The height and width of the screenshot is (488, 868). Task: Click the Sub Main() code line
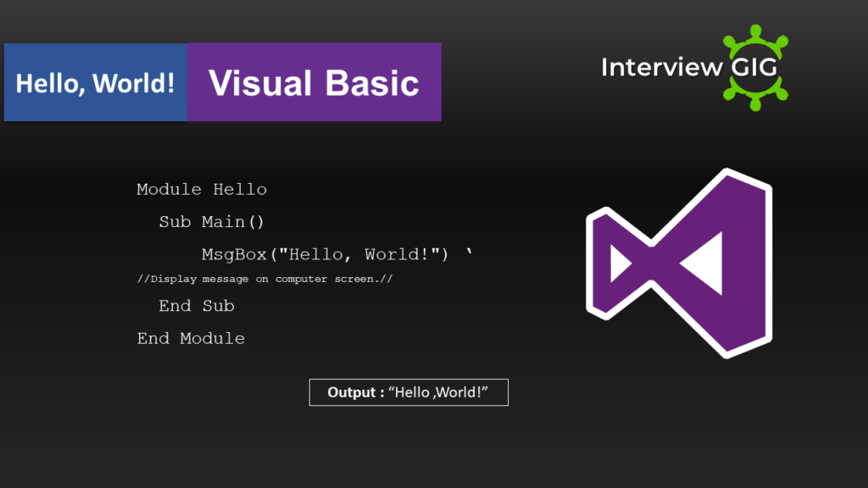[212, 222]
